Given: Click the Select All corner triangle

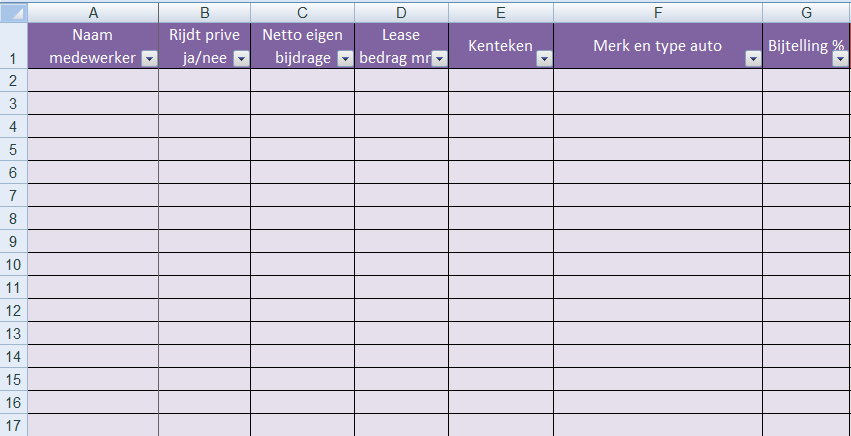Looking at the screenshot, I should coord(14,12).
